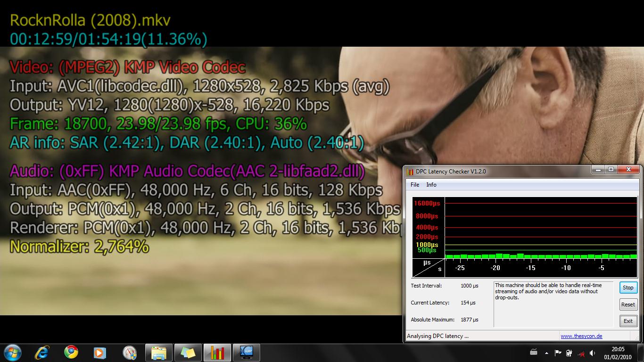Image resolution: width=644 pixels, height=362 pixels.
Task: Open Info menu in DPC Latency Checker
Action: [x=431, y=185]
